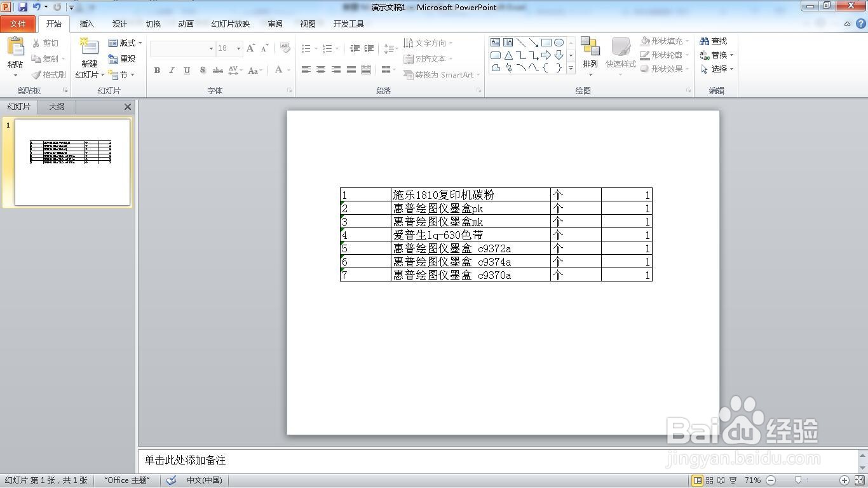
Task: Center align text
Action: point(321,70)
